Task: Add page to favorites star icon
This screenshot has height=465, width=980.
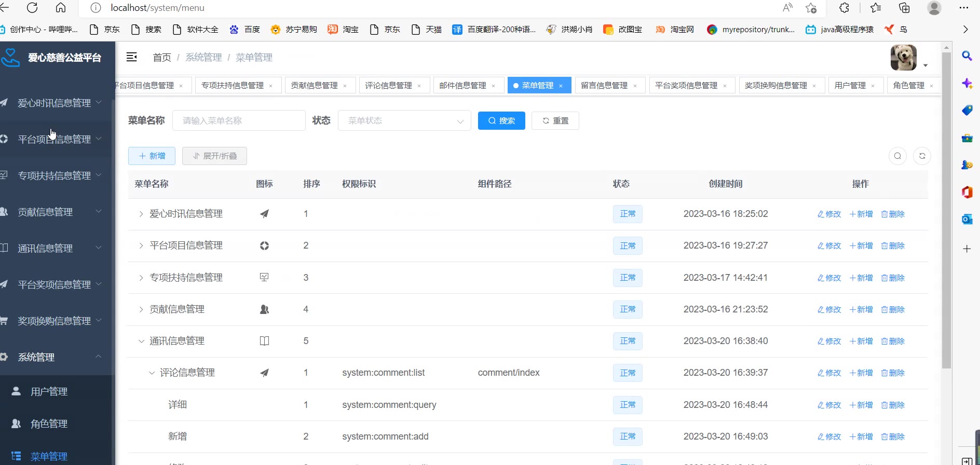Action: click(x=811, y=8)
